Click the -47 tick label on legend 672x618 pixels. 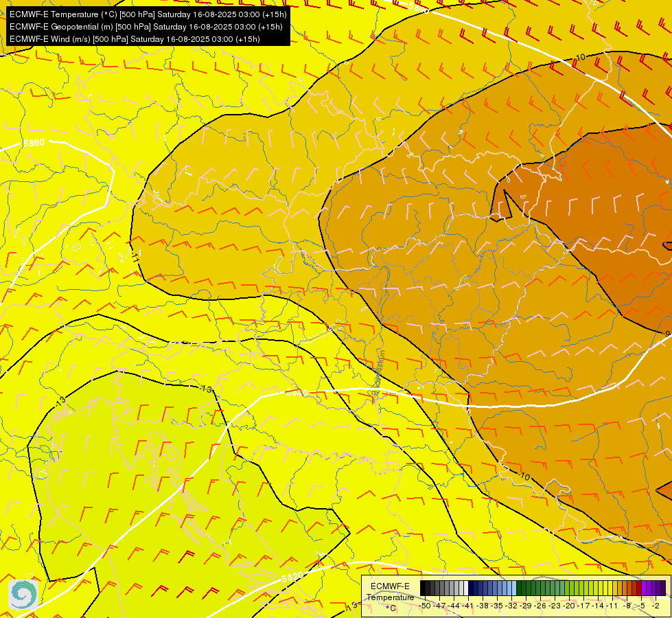click(440, 606)
